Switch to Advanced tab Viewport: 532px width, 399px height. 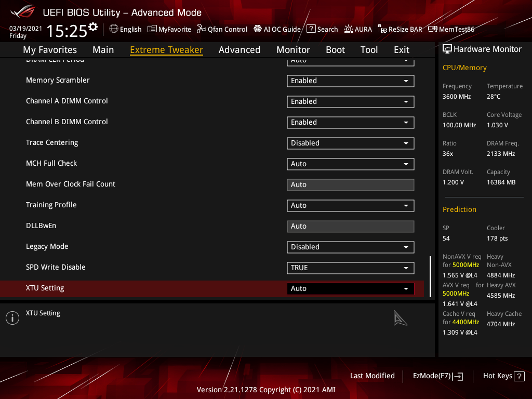pos(239,49)
